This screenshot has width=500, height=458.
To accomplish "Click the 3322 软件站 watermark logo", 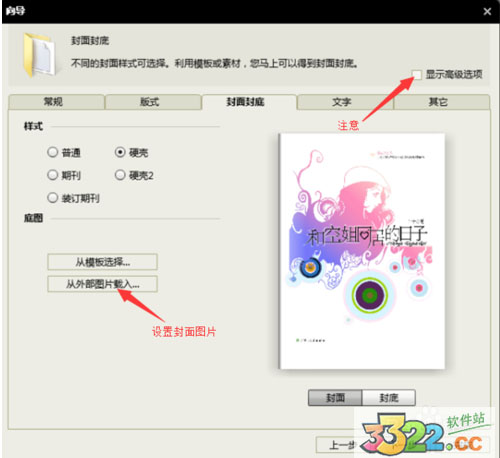I will click(x=424, y=432).
